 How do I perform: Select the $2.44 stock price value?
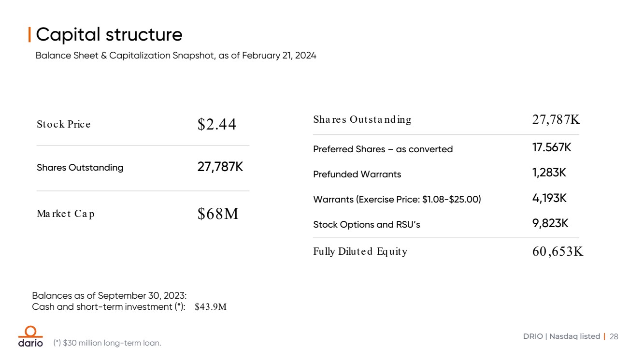pos(217,125)
